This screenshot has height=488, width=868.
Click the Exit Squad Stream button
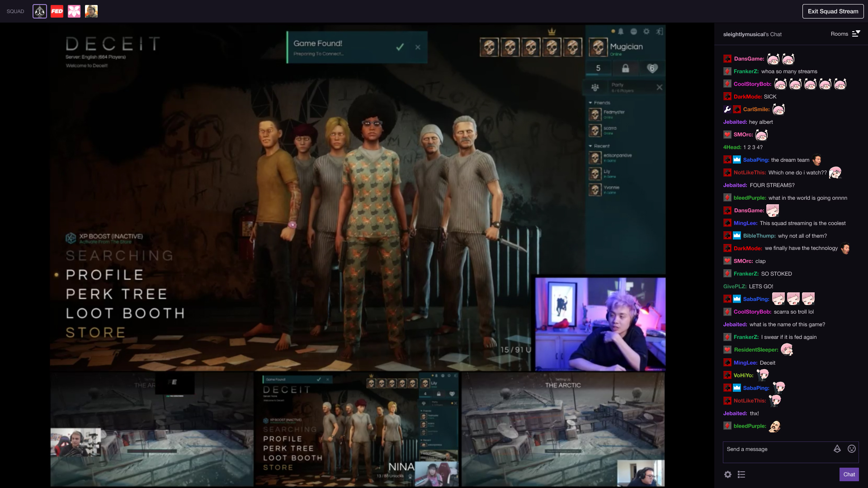point(833,11)
